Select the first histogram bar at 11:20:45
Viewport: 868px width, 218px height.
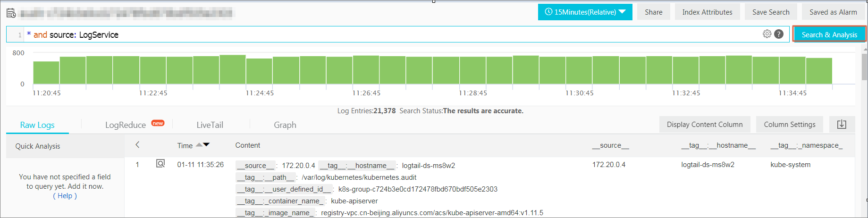[x=46, y=73]
